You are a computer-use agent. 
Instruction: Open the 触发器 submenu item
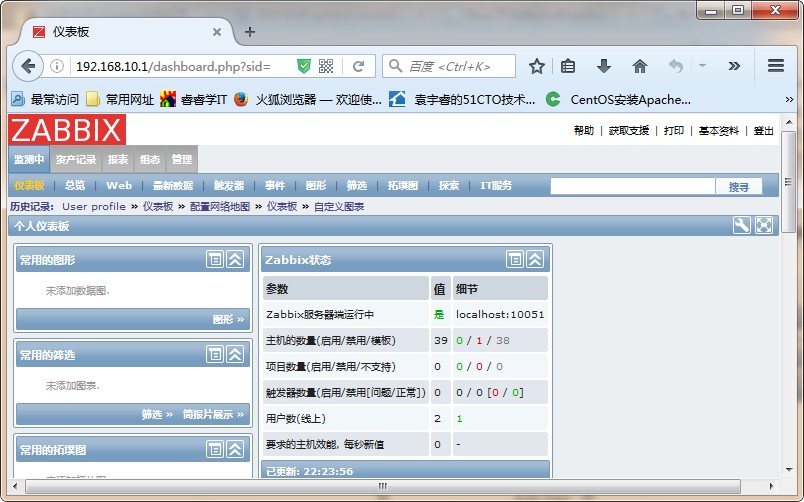click(x=229, y=185)
